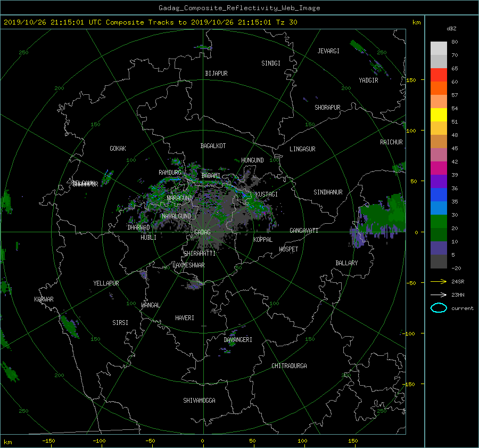Click the HUNGUND city label
479x448 pixels.
(252, 160)
